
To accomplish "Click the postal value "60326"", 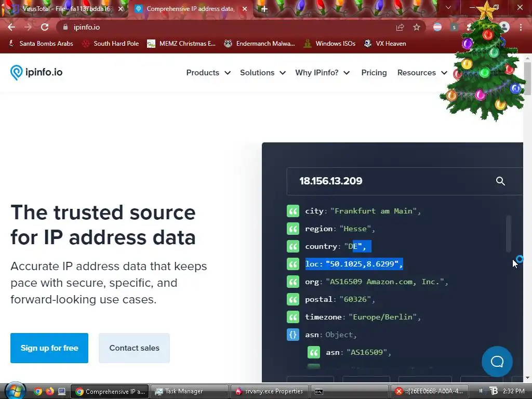I will coord(355,299).
